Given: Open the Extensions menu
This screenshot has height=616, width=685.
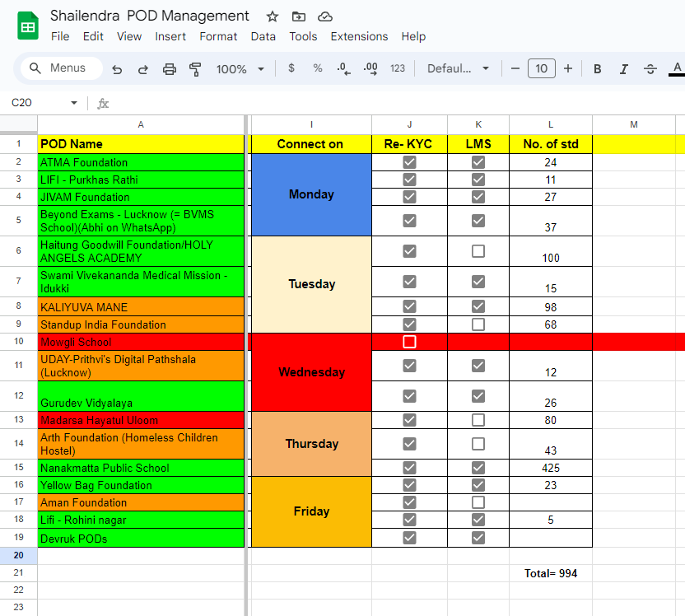Looking at the screenshot, I should coord(359,36).
